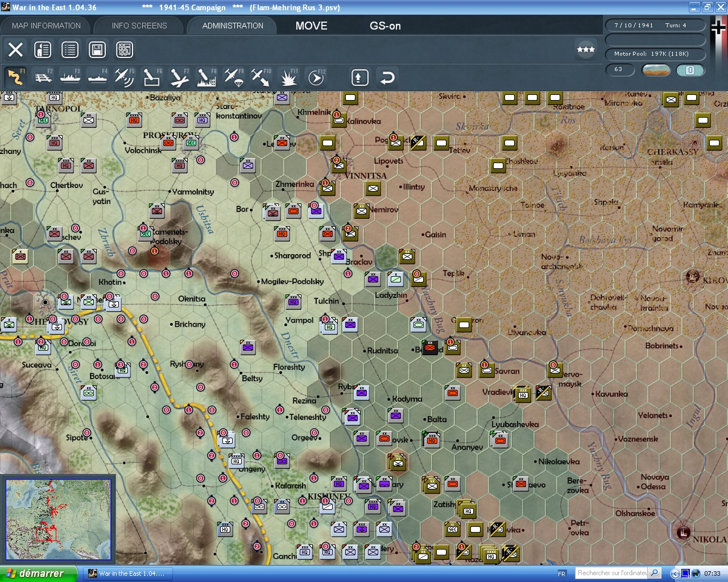728x582 pixels.
Task: Select the Air recon F5 icon
Action: click(125, 77)
